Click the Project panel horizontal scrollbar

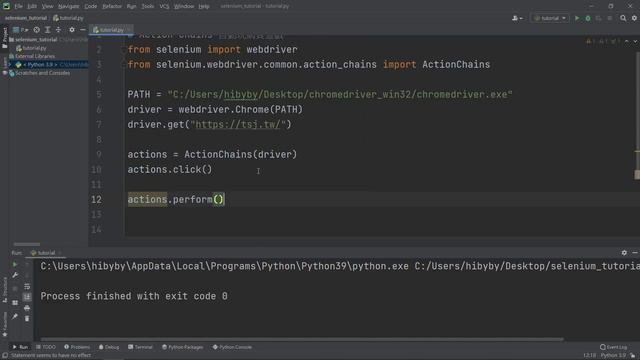click(x=27, y=244)
